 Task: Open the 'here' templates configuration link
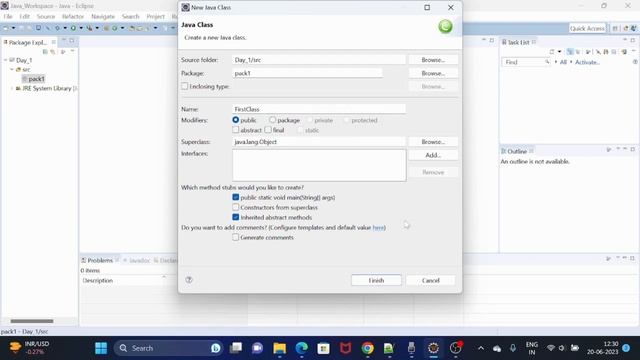378,227
